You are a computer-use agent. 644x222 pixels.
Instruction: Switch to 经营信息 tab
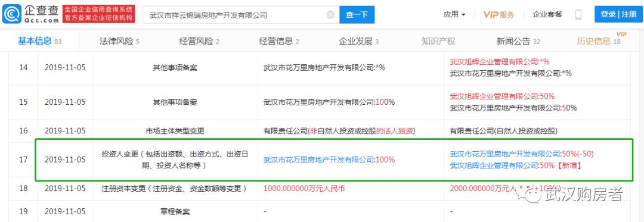(279, 41)
